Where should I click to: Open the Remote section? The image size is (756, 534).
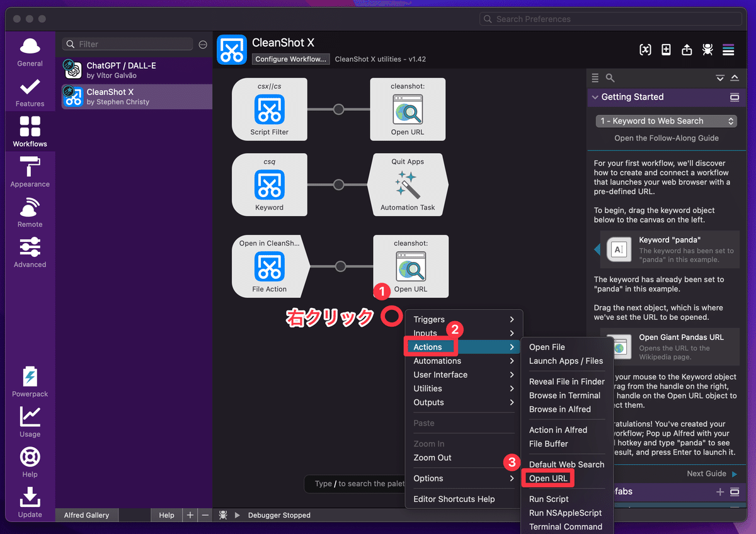(30, 213)
